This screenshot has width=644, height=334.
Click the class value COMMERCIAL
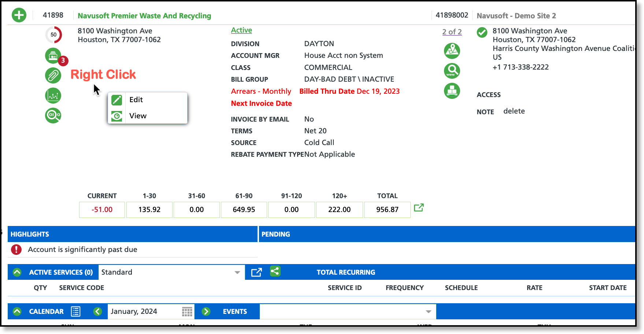[x=328, y=67]
